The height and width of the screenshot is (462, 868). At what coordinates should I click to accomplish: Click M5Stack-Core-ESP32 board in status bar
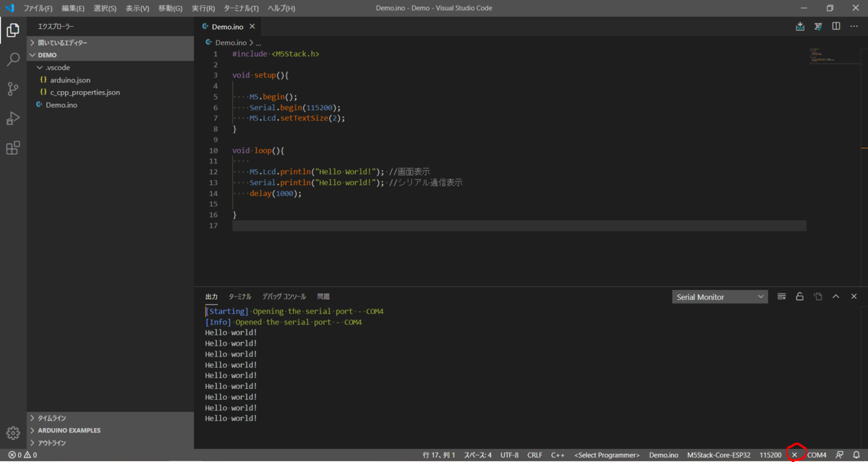coord(718,455)
